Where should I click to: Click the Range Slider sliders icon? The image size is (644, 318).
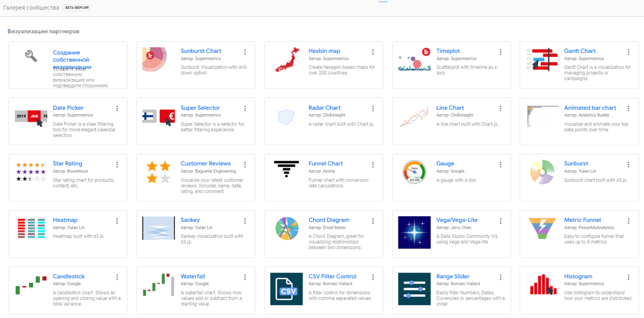click(x=414, y=289)
